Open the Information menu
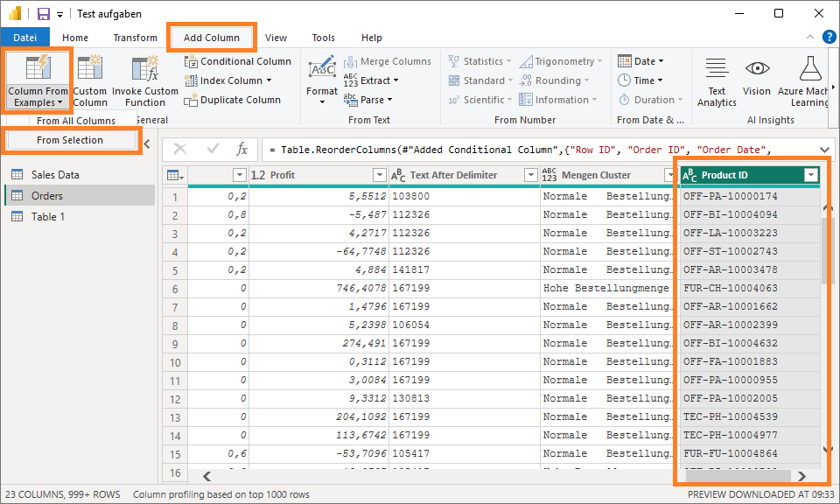 [557, 100]
